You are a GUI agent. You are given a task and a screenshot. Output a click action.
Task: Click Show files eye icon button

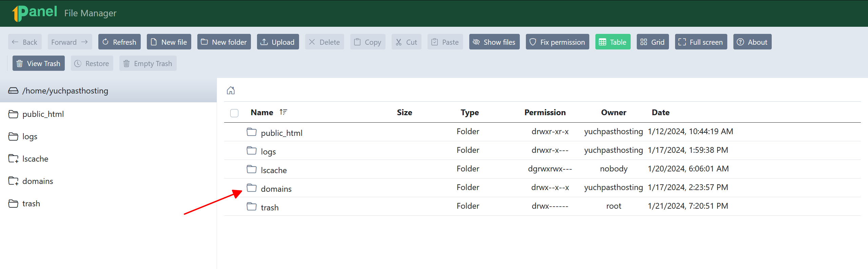pyautogui.click(x=494, y=42)
